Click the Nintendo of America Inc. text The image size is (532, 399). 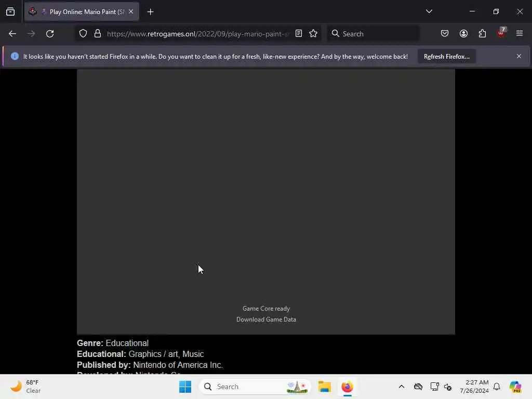coord(178,365)
